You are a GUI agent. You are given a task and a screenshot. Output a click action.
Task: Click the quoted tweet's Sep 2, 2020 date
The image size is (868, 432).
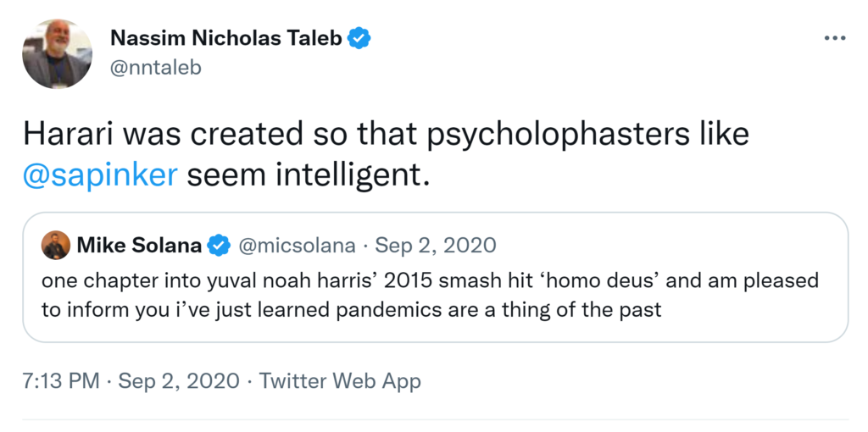point(436,246)
